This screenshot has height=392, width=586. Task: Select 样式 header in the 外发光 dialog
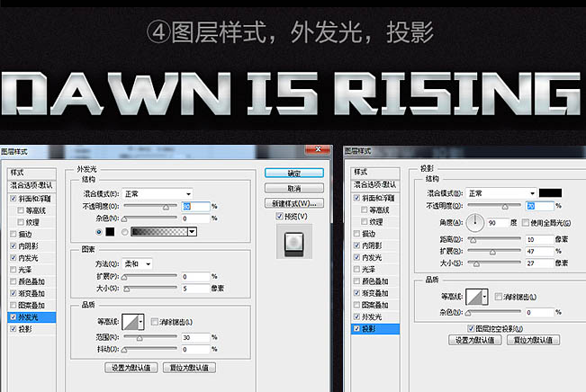pyautogui.click(x=32, y=173)
